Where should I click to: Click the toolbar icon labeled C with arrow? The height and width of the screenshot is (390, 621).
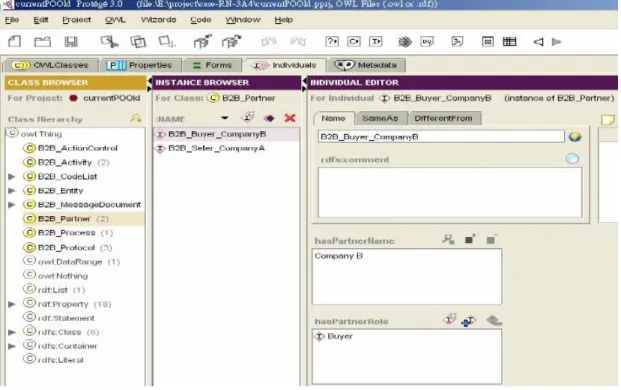point(354,41)
